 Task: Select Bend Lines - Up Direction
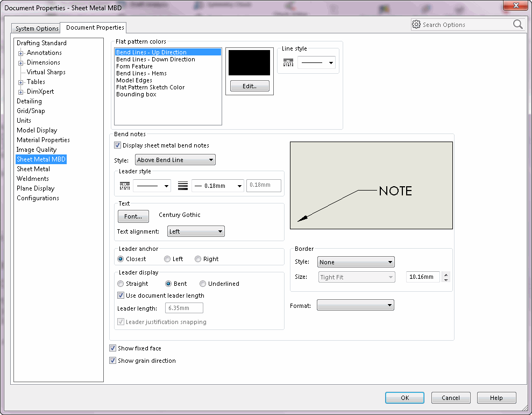pyautogui.click(x=168, y=52)
